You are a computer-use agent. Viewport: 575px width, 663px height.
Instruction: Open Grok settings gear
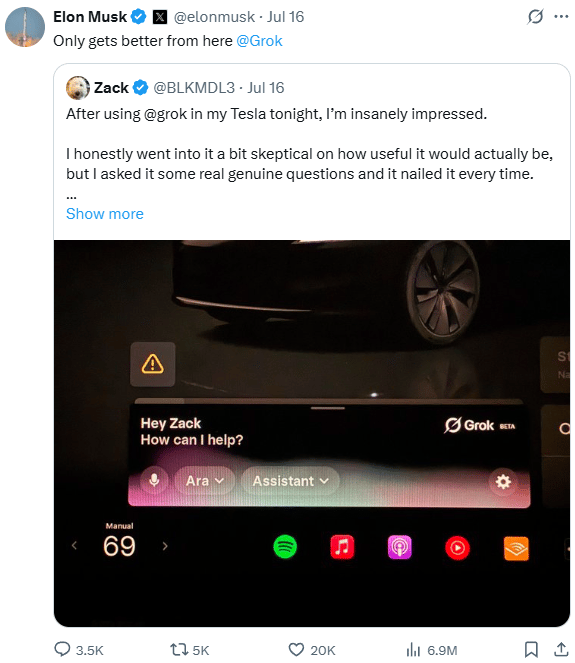click(x=503, y=481)
